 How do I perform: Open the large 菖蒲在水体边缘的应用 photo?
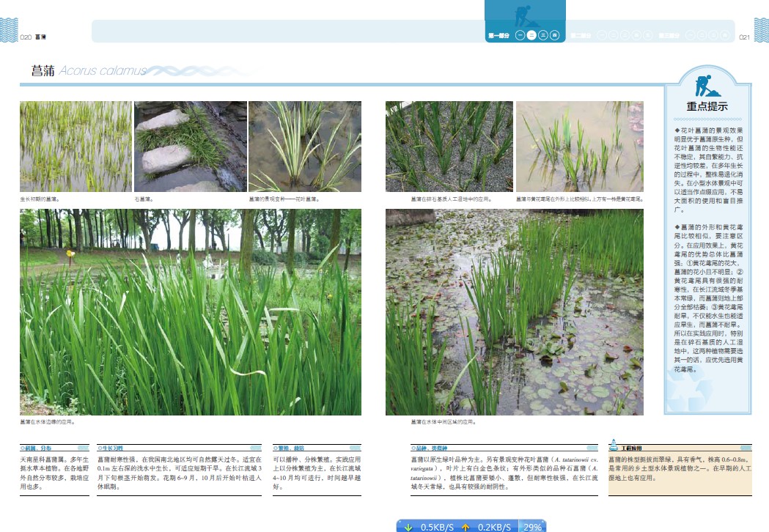pyautogui.click(x=191, y=312)
